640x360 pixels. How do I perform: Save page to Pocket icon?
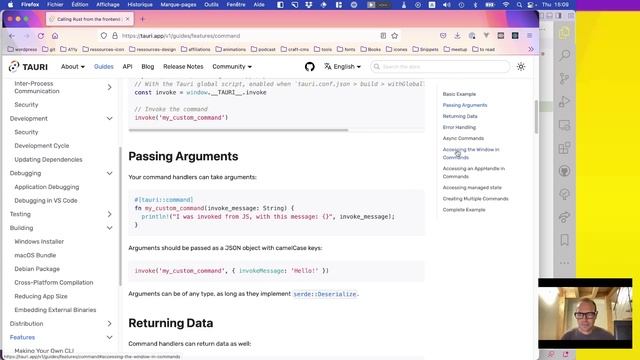pyautogui.click(x=443, y=36)
